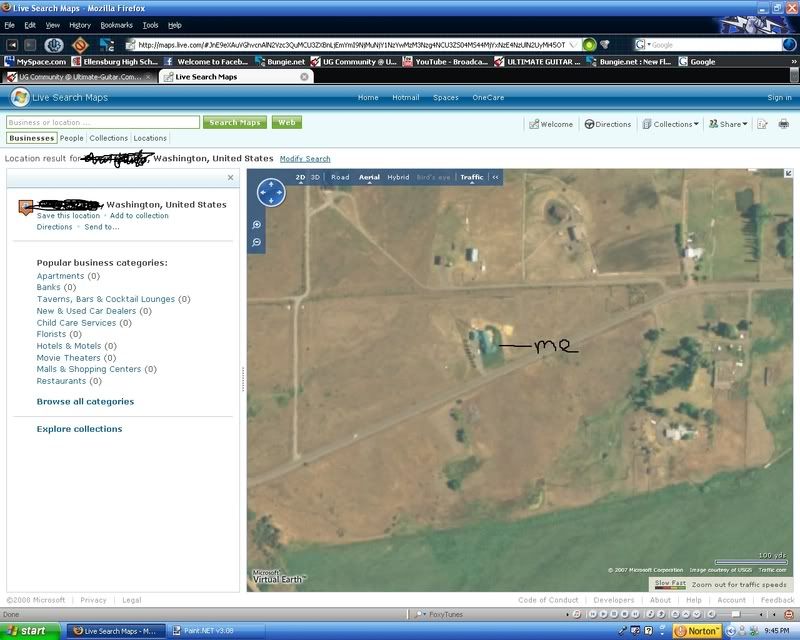Click the green Search Maps button
Screen dimensions: 800x640
point(235,122)
